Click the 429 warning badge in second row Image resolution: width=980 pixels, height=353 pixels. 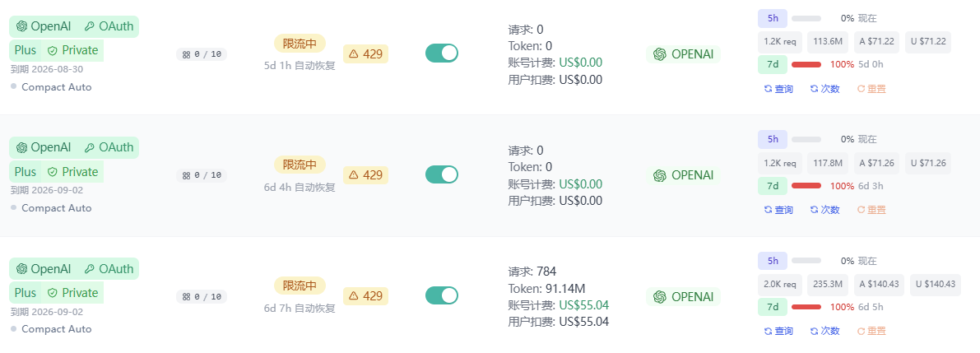(x=365, y=175)
